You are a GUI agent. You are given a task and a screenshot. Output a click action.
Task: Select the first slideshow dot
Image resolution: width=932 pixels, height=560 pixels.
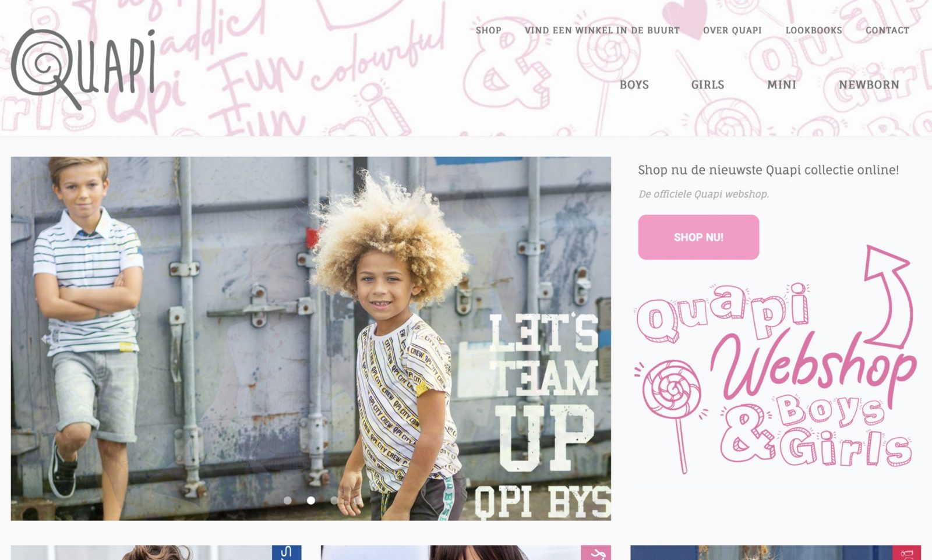[x=288, y=500]
